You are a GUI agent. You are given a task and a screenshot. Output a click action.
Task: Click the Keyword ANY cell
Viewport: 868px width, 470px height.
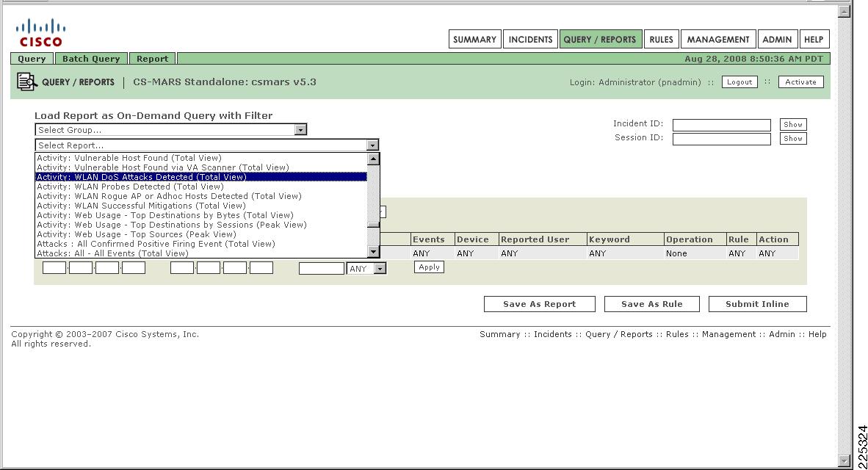point(625,253)
